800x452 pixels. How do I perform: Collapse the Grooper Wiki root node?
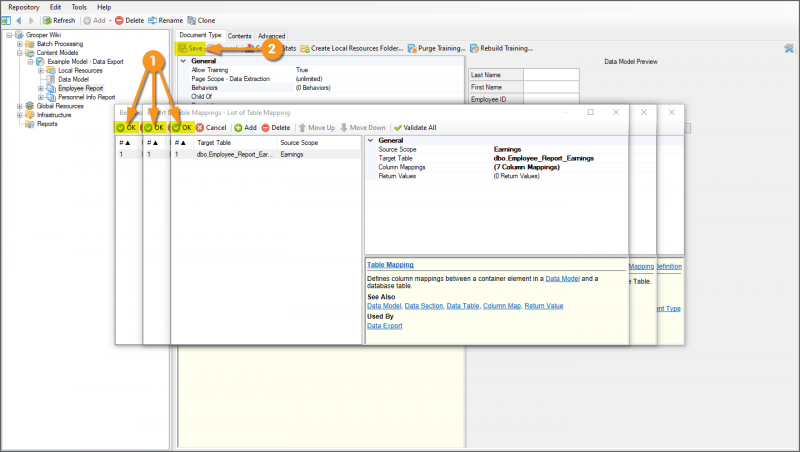[9, 35]
